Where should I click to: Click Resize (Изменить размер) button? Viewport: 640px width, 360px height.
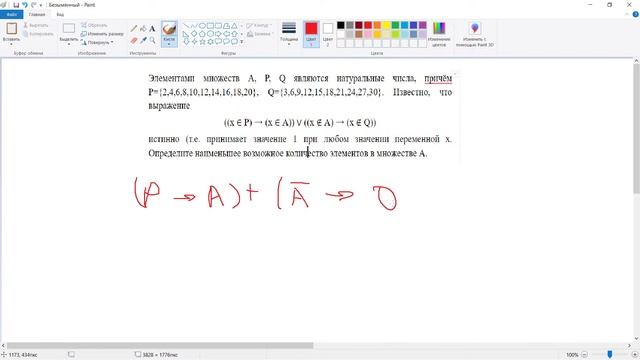102,34
